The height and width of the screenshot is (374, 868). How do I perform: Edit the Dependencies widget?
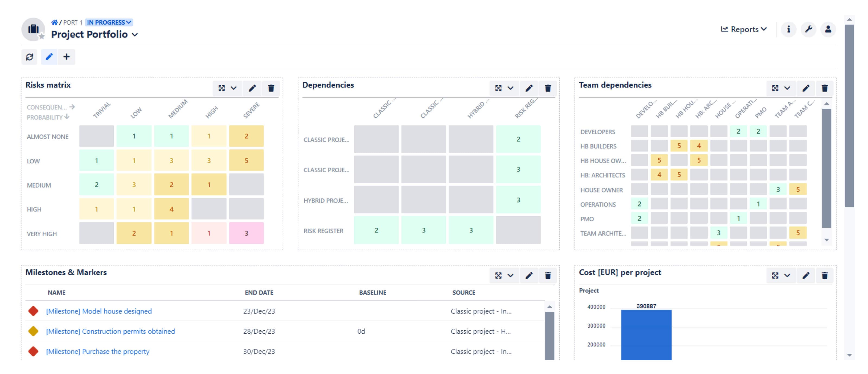click(529, 88)
